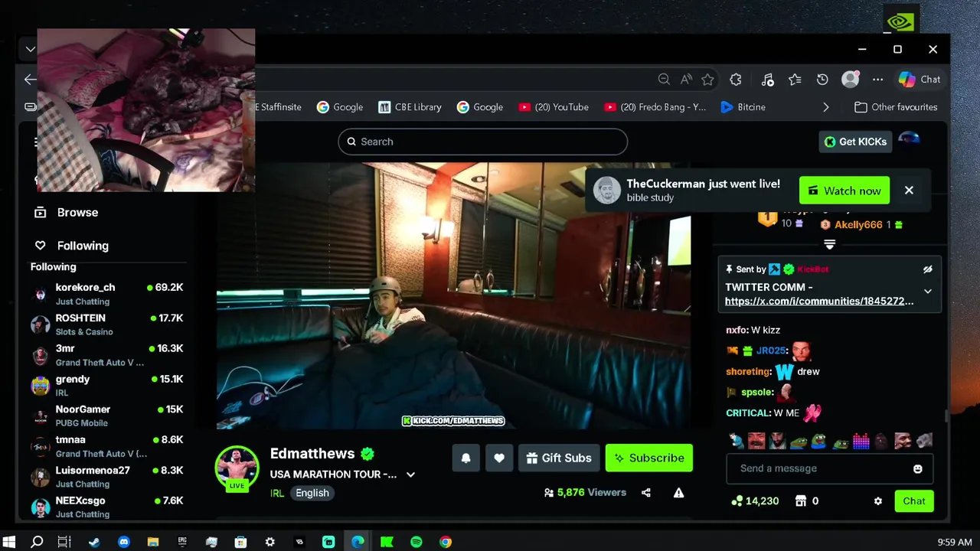Screen dimensions: 980x551
Task: Open the Other favourites folder
Action: pyautogui.click(x=896, y=107)
